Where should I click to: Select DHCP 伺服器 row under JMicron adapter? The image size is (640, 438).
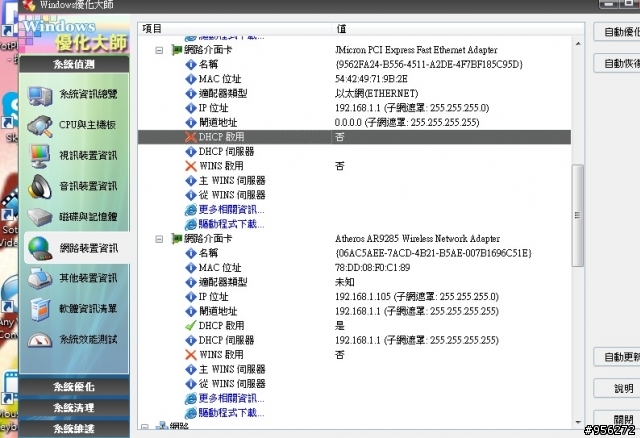tap(354, 151)
